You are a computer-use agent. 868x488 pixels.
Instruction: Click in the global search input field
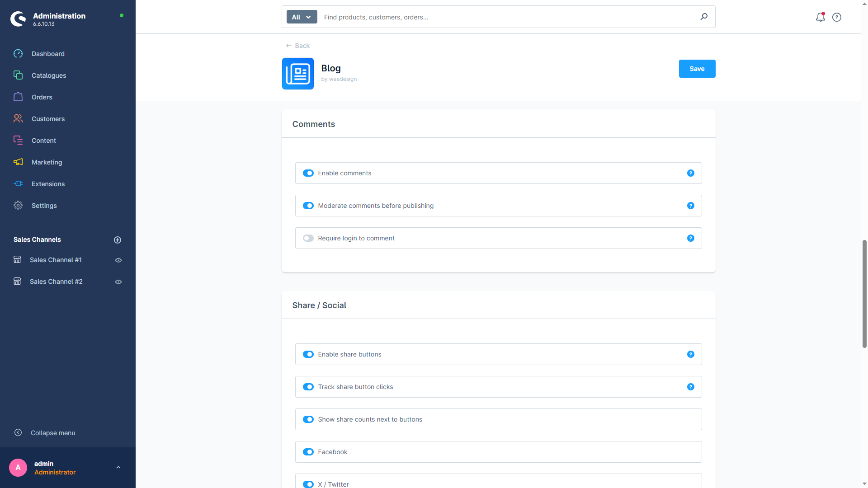coord(509,17)
